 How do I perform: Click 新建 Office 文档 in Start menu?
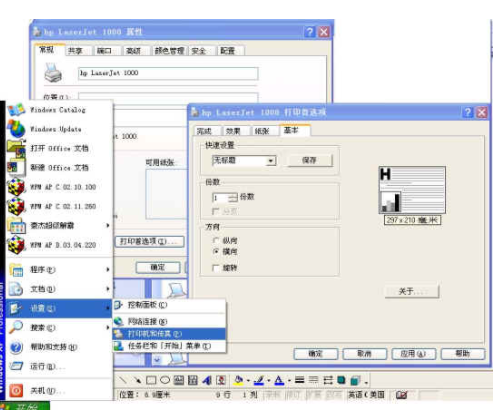tap(59, 168)
